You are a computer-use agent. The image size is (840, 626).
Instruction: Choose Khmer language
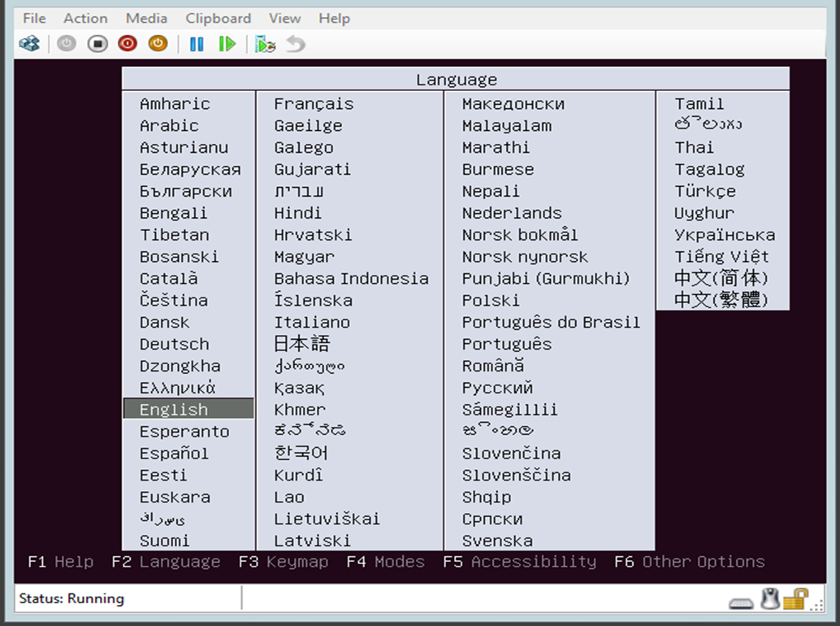point(300,410)
